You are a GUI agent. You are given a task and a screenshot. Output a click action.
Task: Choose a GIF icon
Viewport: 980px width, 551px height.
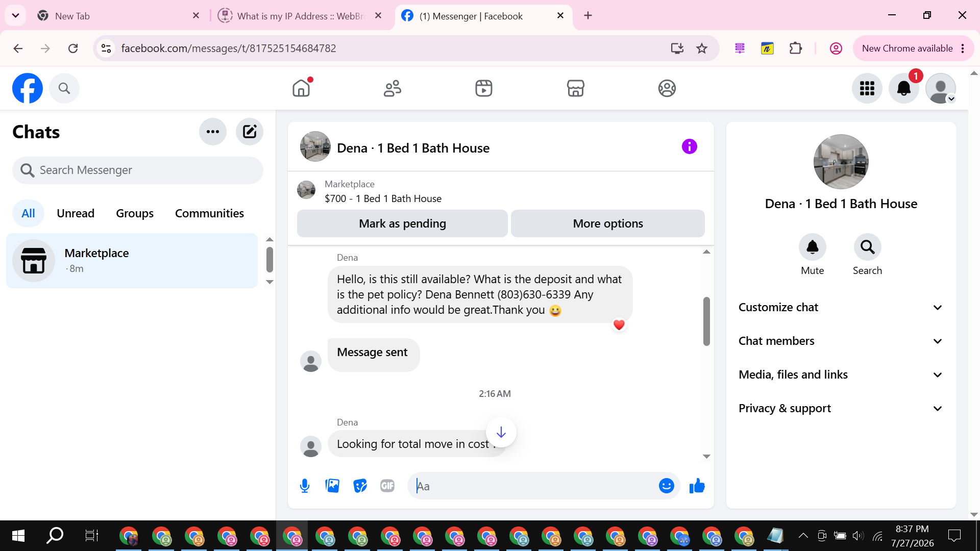click(x=387, y=486)
